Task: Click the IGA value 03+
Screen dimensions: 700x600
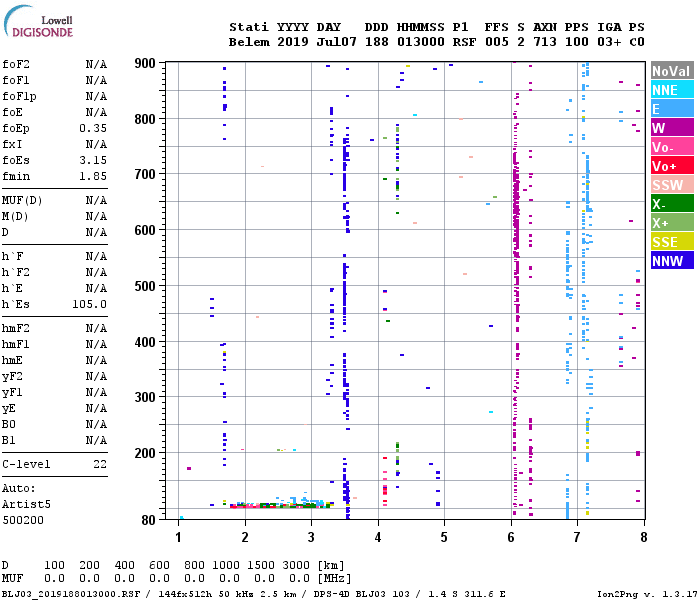Action: coord(609,42)
